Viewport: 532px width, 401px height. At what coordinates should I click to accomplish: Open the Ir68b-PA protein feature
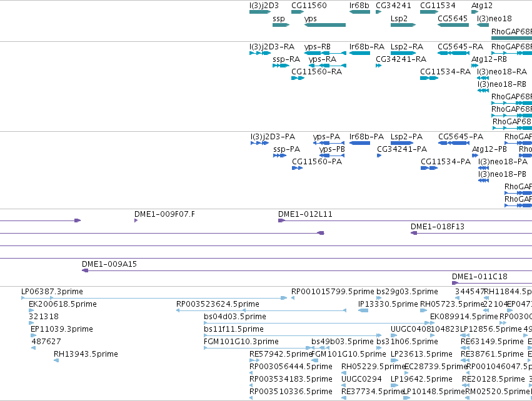pos(359,143)
